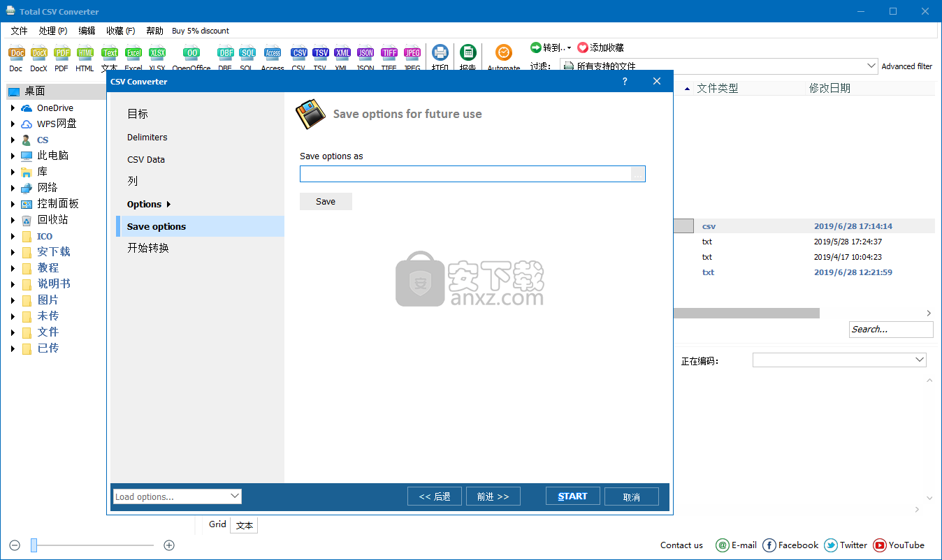Click the zoom out minus icon

15,545
